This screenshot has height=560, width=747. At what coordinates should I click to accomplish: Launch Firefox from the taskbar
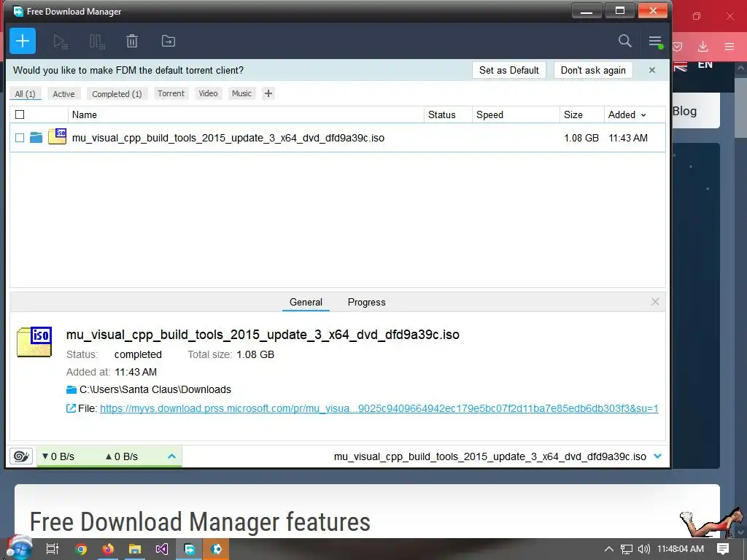click(108, 549)
